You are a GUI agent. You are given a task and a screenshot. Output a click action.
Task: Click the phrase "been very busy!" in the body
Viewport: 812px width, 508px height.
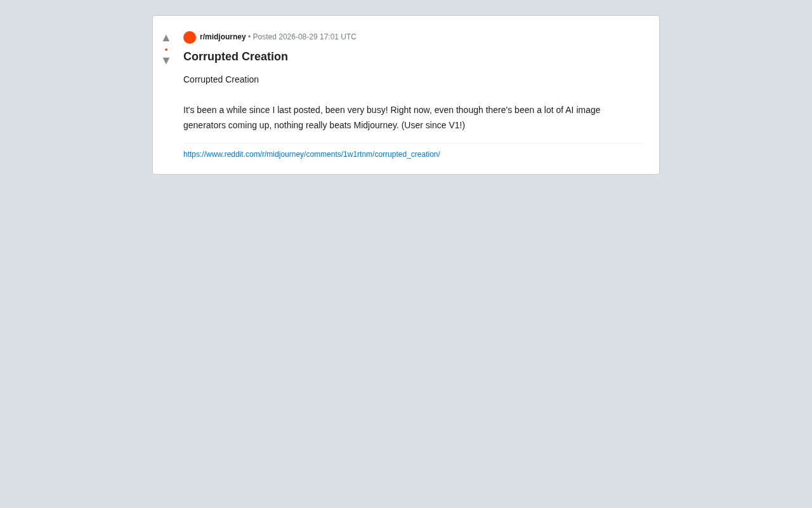pos(357,110)
